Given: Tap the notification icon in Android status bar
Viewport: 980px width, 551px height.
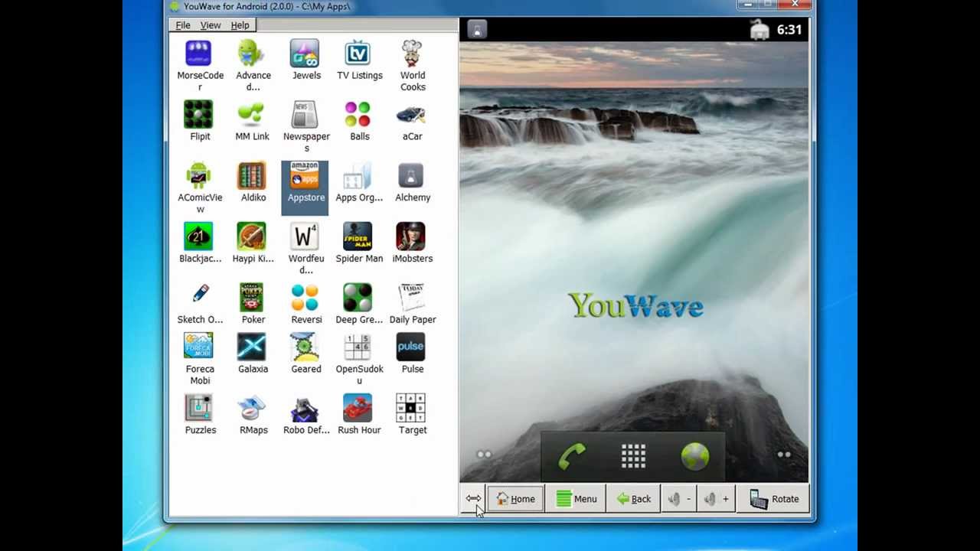Looking at the screenshot, I should (477, 30).
